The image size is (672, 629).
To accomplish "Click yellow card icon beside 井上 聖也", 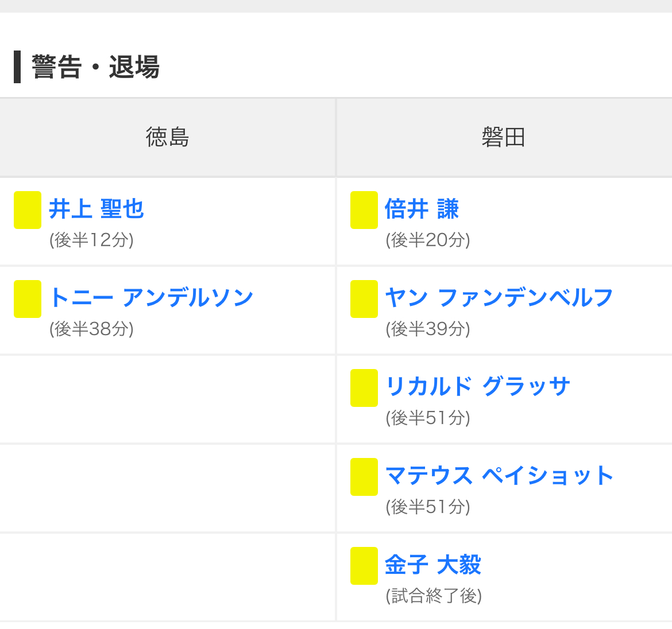I will (x=28, y=210).
